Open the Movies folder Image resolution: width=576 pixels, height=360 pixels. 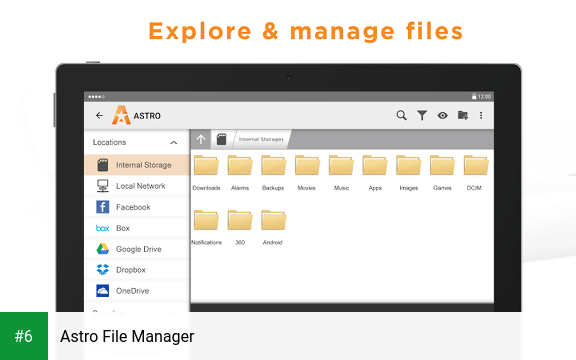pos(307,173)
